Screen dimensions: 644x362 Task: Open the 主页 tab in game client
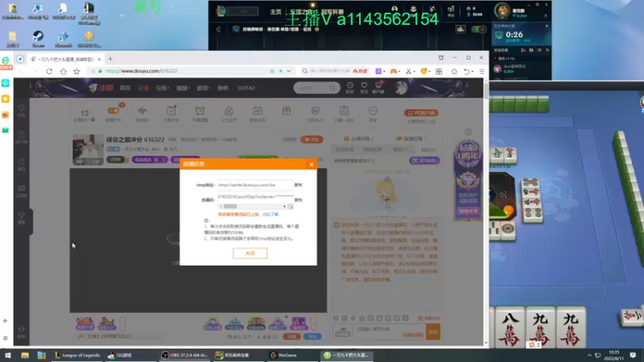[275, 12]
